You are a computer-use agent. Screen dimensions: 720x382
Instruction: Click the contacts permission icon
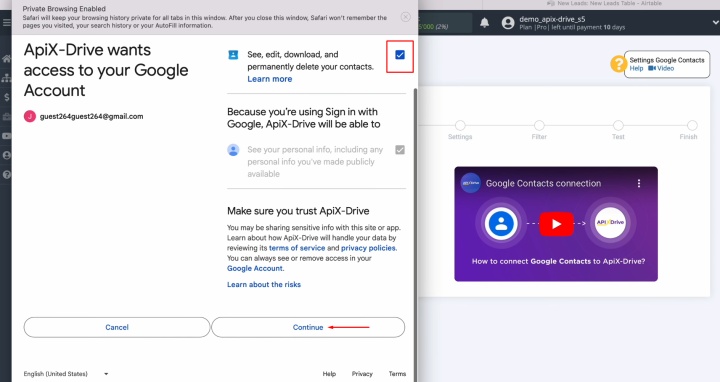point(233,55)
